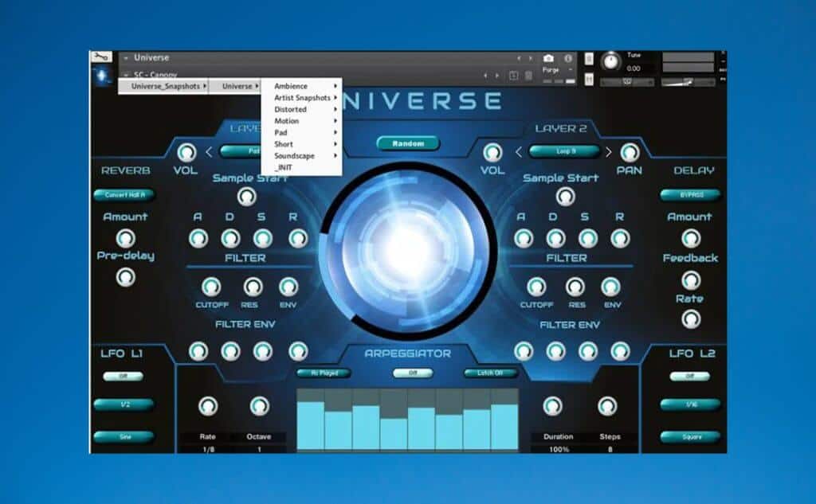Open Universe_Snapshots submenu
This screenshot has width=816, height=504.
(x=163, y=86)
